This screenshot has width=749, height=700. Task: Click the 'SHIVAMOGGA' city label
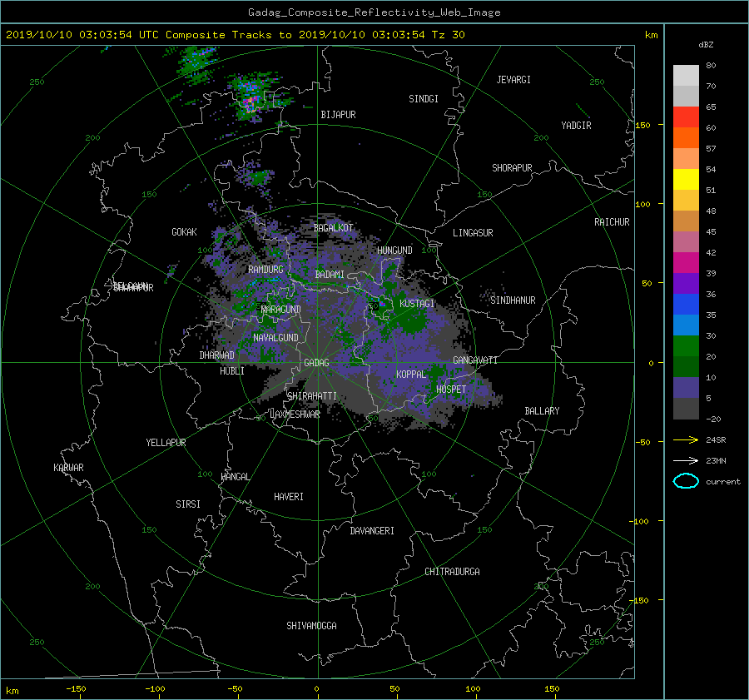point(311,626)
